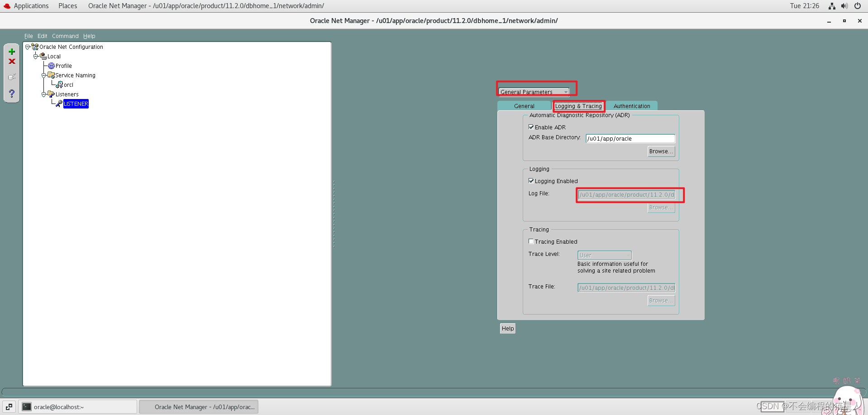This screenshot has width=868, height=415.
Task: Click the LISTENER node icon
Action: click(59, 104)
